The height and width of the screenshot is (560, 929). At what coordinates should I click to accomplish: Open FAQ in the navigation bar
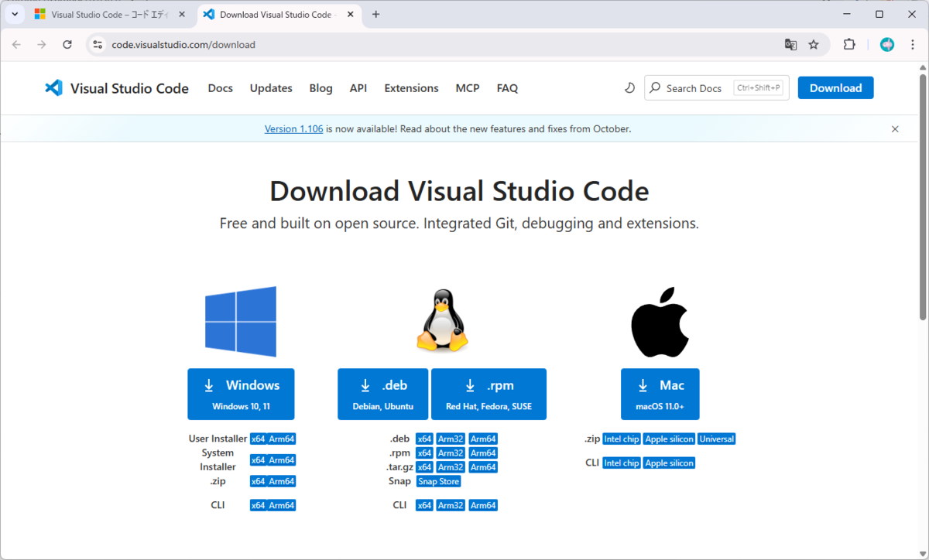pyautogui.click(x=507, y=88)
